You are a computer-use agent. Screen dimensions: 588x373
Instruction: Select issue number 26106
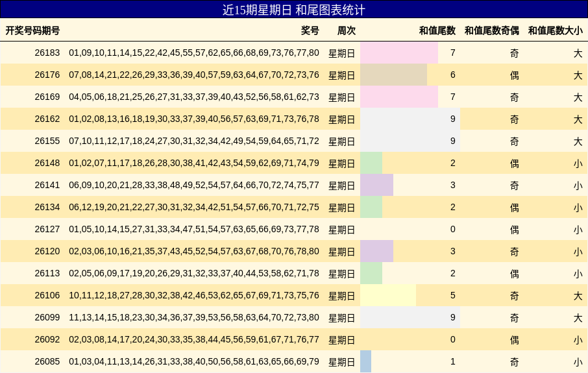(47, 296)
